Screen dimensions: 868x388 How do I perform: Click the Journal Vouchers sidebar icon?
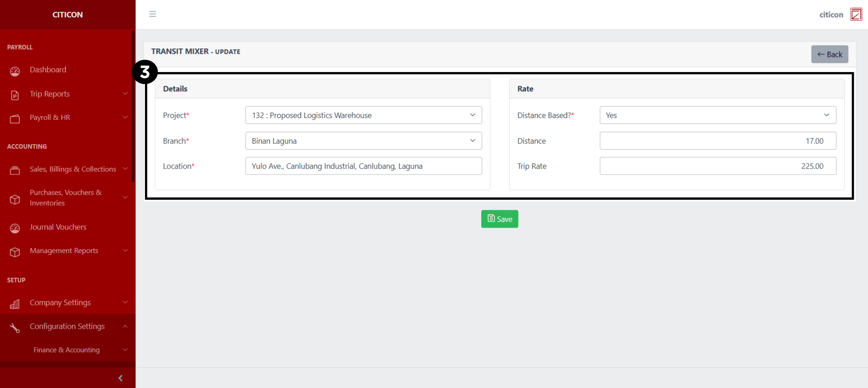[x=15, y=228]
